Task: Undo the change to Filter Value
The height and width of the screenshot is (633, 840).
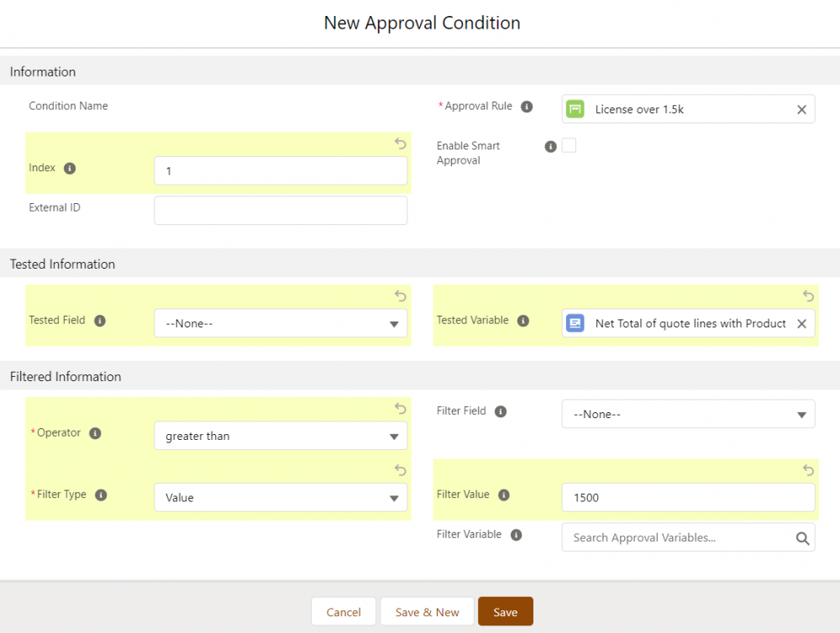Action: (808, 470)
